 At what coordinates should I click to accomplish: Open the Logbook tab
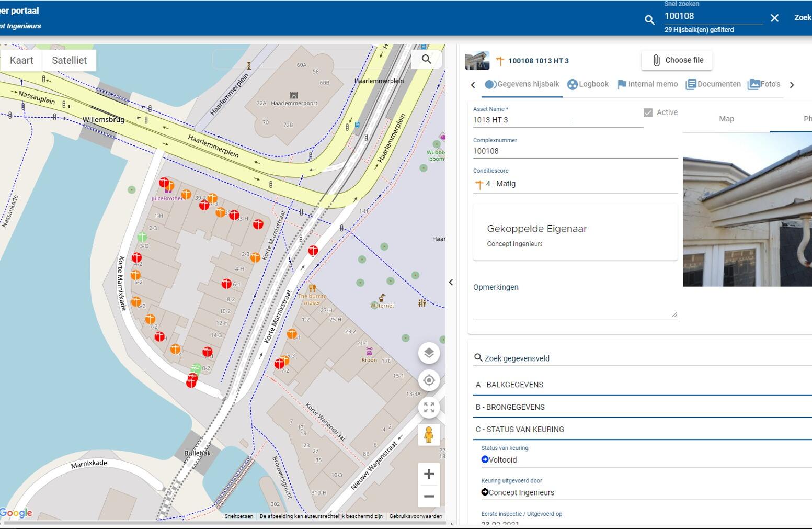click(x=588, y=84)
